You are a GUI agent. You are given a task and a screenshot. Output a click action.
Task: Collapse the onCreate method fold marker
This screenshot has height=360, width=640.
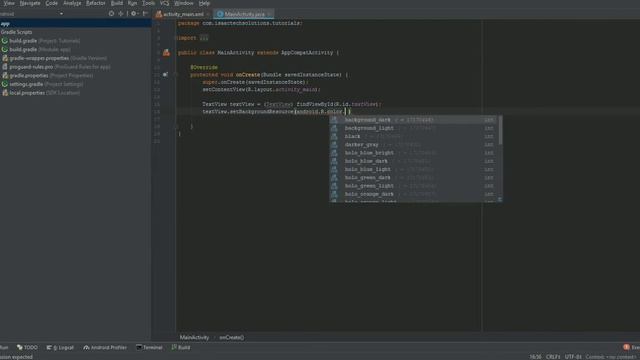coord(176,75)
